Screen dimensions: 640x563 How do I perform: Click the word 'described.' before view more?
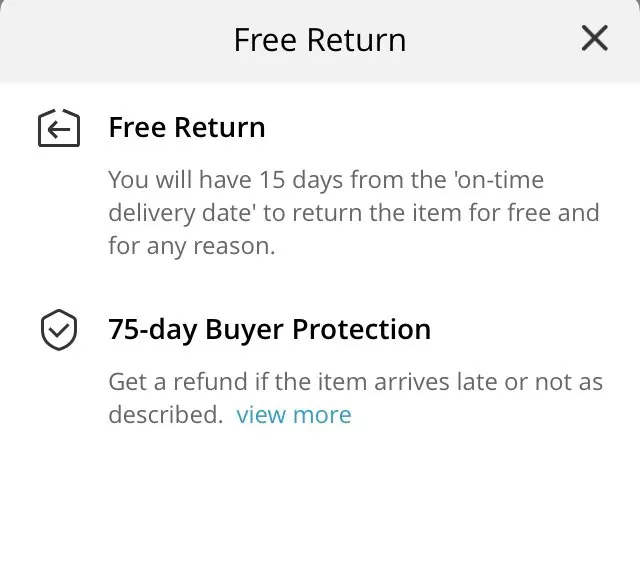[165, 415]
